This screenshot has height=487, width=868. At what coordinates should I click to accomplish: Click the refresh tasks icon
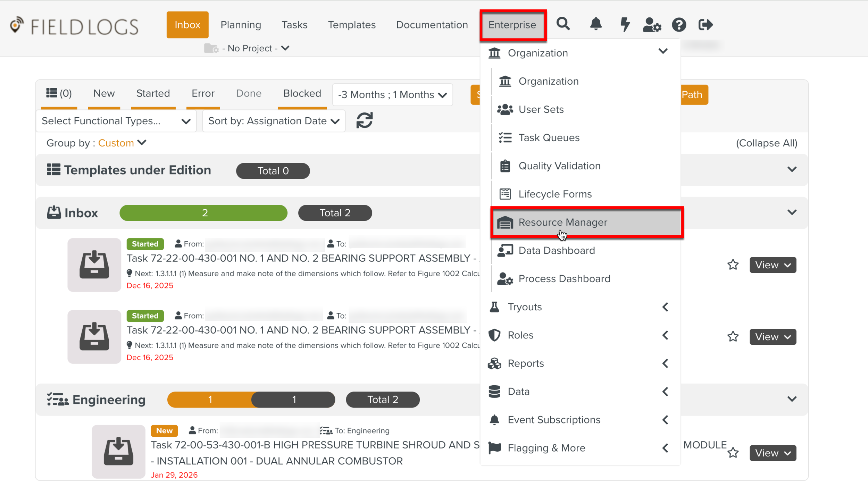[x=364, y=120]
